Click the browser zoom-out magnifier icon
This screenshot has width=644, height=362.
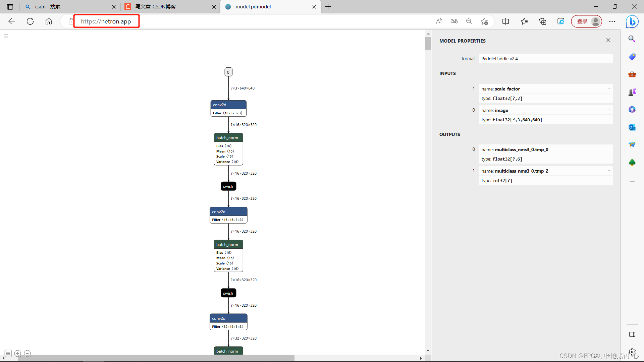(x=469, y=21)
